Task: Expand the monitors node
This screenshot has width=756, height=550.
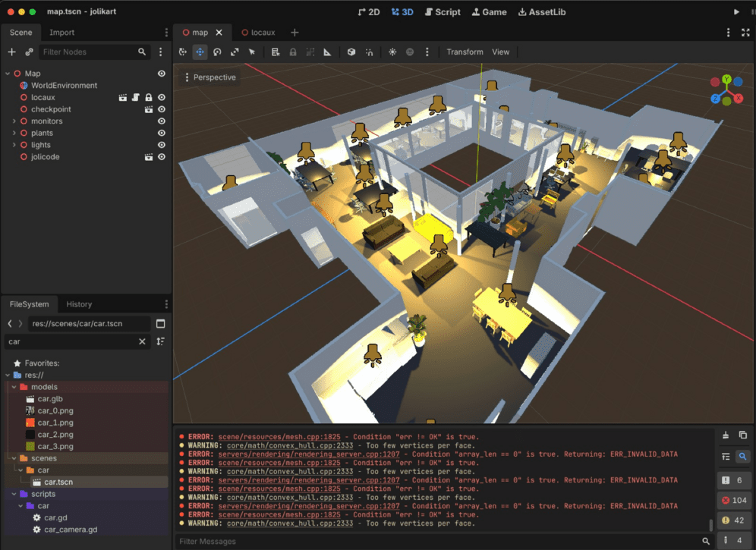Action: [x=14, y=121]
